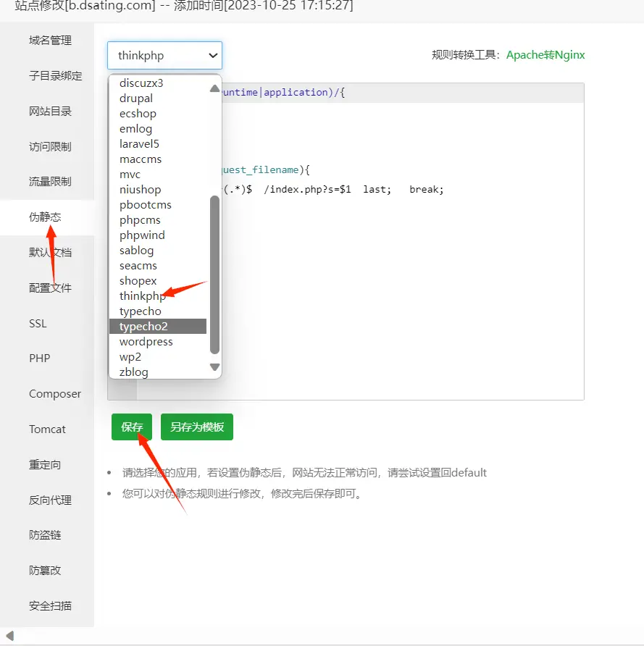
Task: Open the Apache转Nginx conversion link
Action: [x=545, y=55]
